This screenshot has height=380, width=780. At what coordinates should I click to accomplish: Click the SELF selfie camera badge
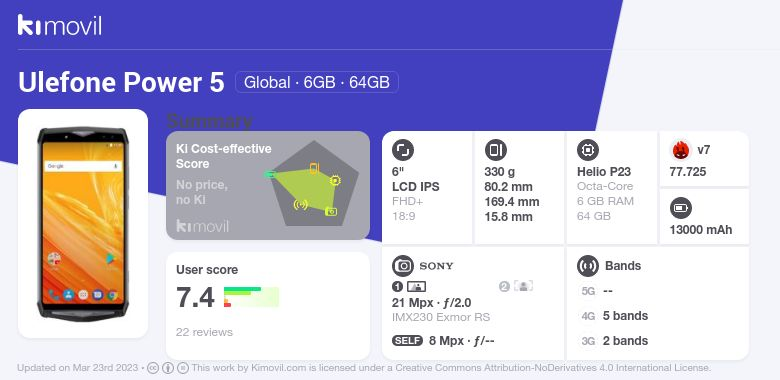pos(407,341)
